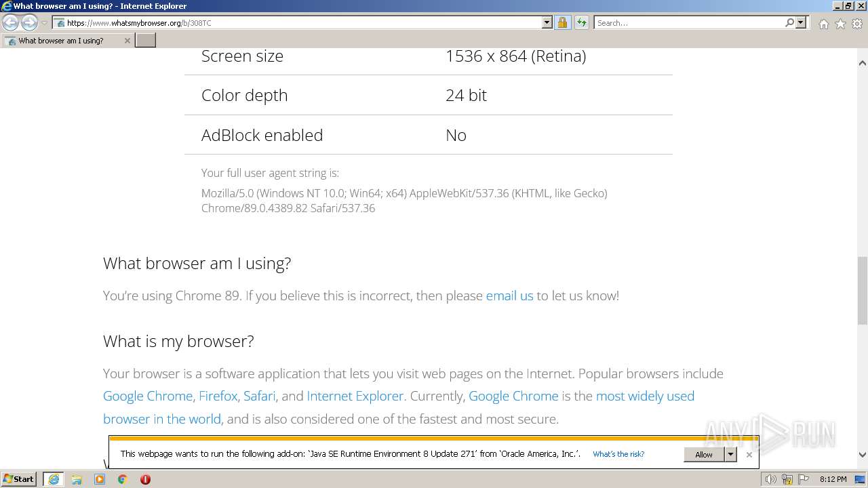Click the IE icon in title bar

pyautogui.click(x=7, y=6)
